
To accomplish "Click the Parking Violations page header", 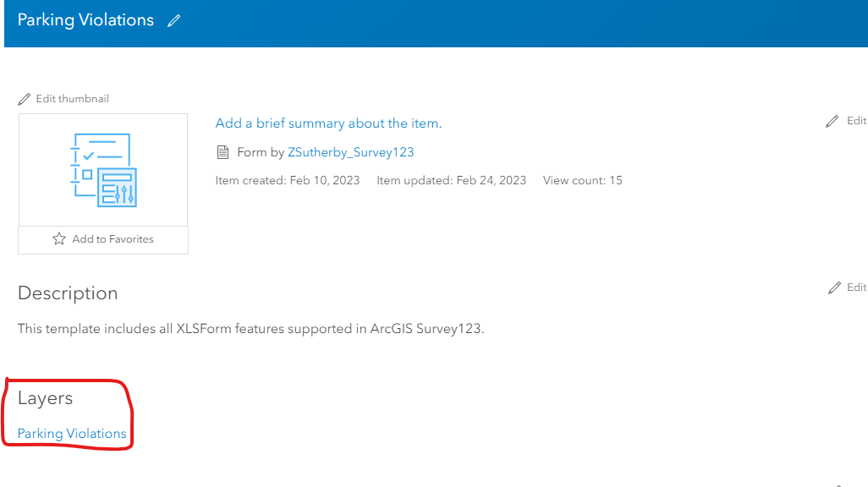I will tap(85, 19).
